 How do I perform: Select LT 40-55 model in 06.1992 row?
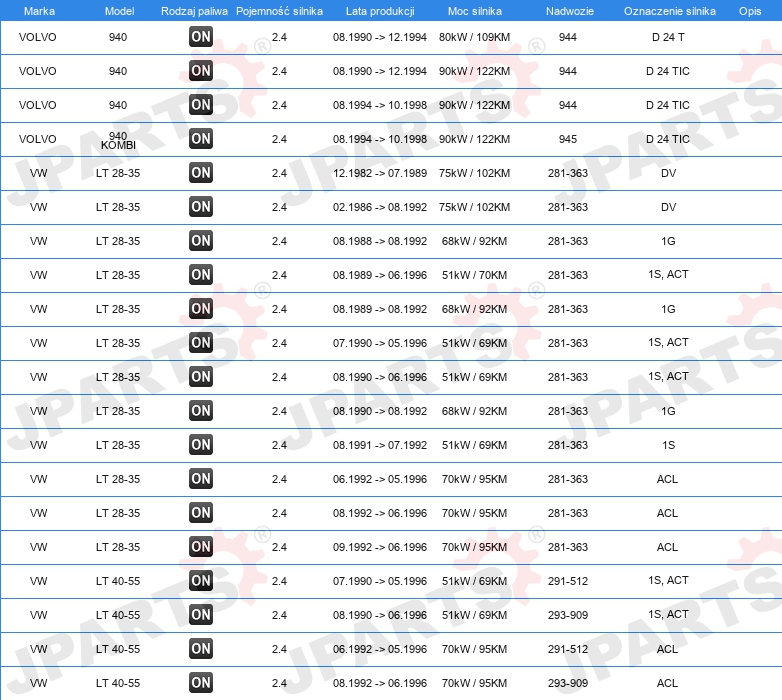click(x=118, y=649)
